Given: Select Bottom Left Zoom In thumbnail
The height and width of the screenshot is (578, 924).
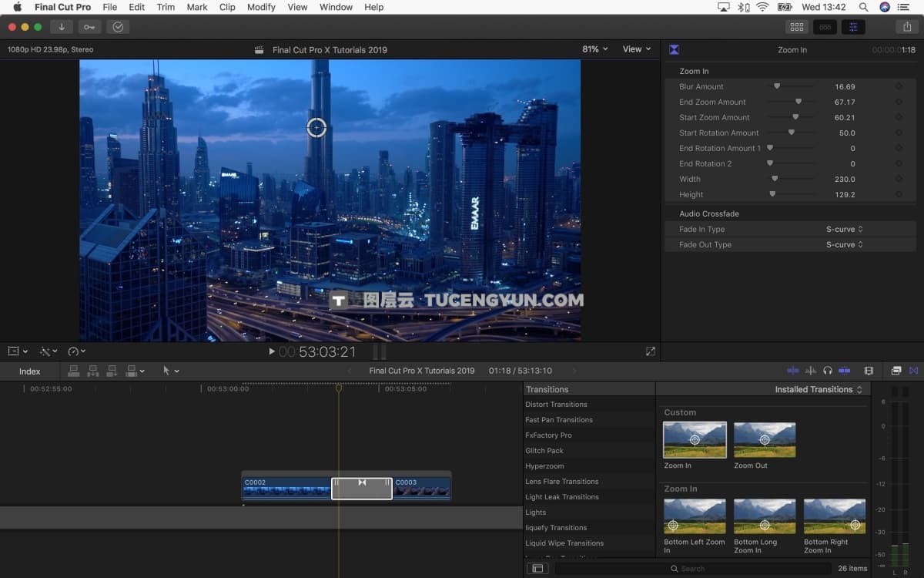Looking at the screenshot, I should [x=695, y=516].
